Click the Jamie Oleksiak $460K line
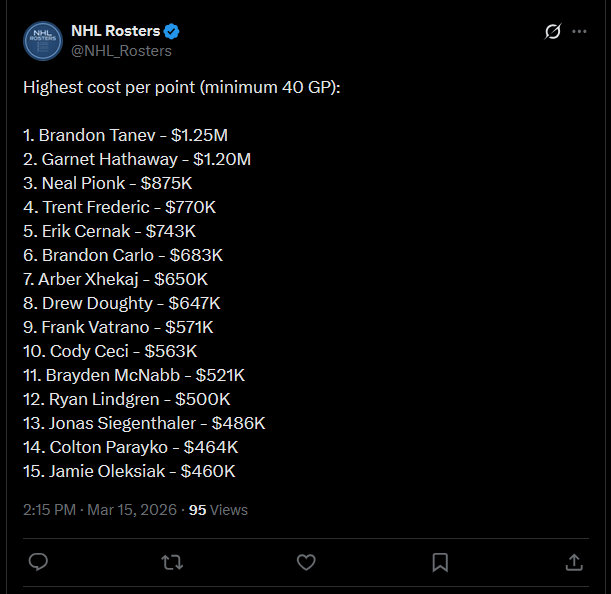611x594 pixels. tap(129, 471)
